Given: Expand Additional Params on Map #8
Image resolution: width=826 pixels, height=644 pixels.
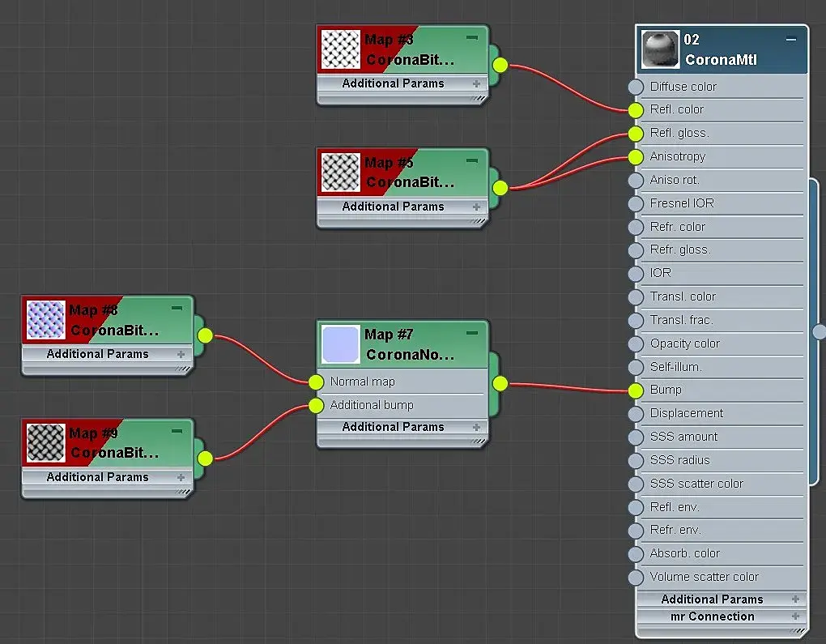Looking at the screenshot, I should coord(181,354).
